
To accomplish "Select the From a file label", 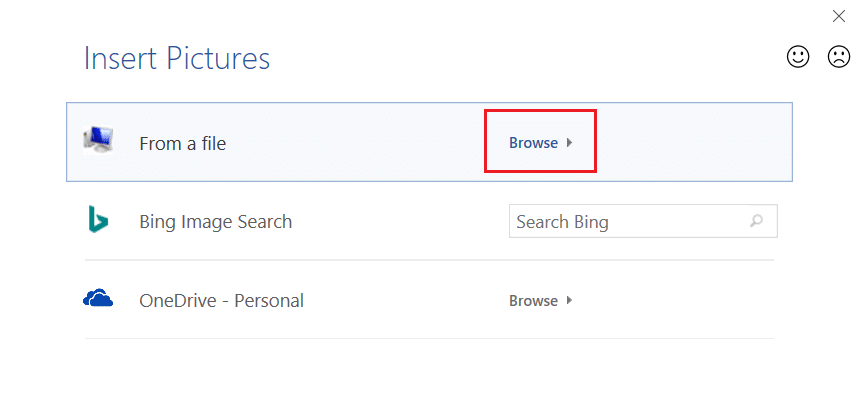I will [x=183, y=143].
